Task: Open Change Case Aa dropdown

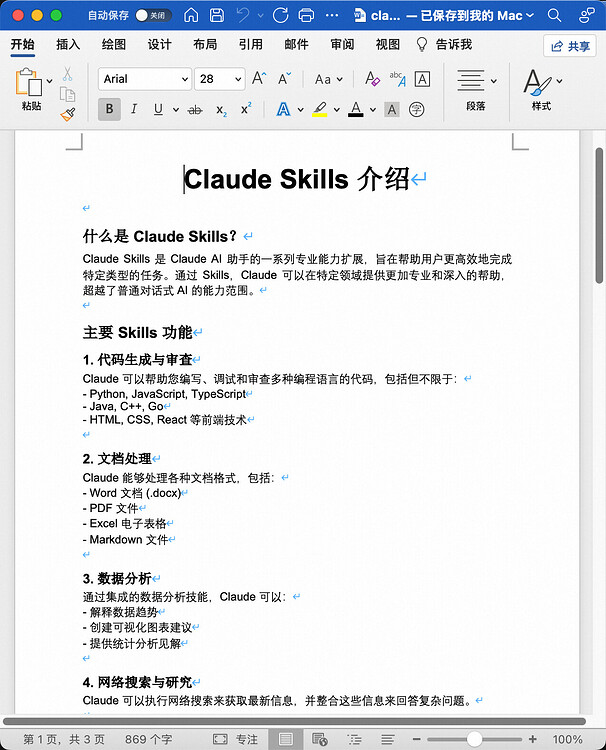Action: pos(329,79)
